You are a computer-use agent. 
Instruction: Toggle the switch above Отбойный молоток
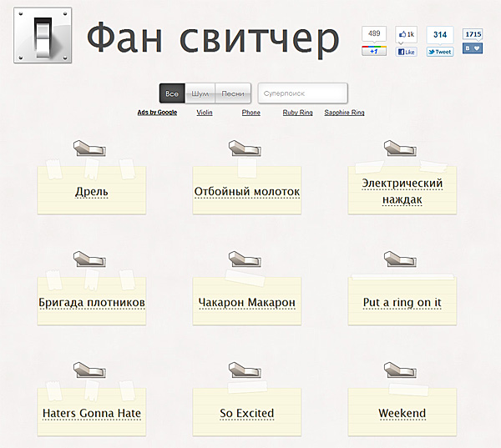coord(242,148)
